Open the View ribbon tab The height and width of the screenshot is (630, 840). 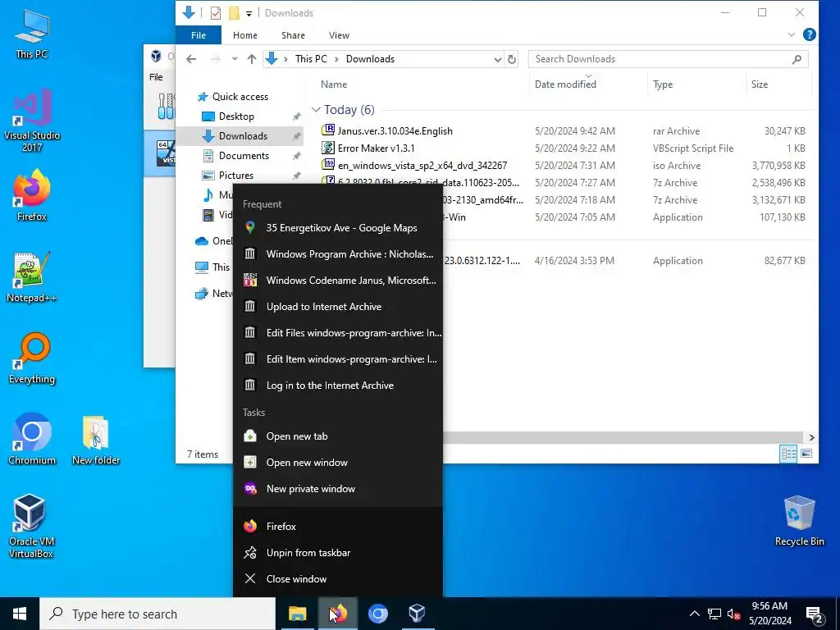click(339, 35)
